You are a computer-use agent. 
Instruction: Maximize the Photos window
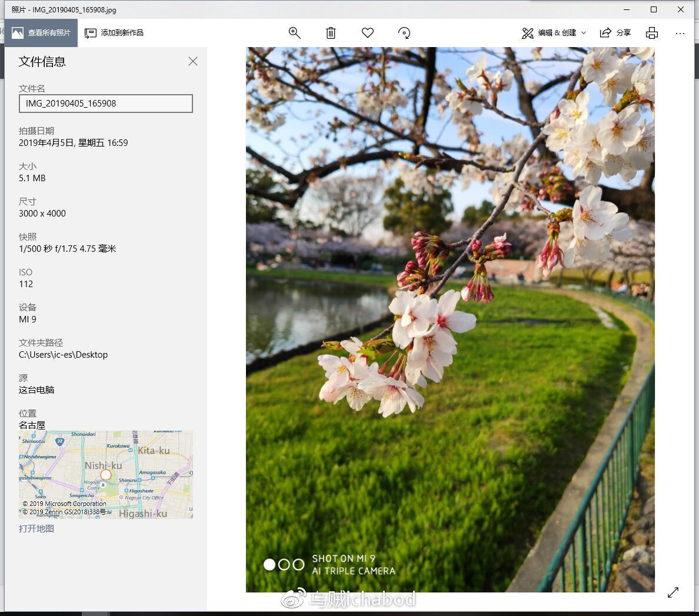[653, 9]
